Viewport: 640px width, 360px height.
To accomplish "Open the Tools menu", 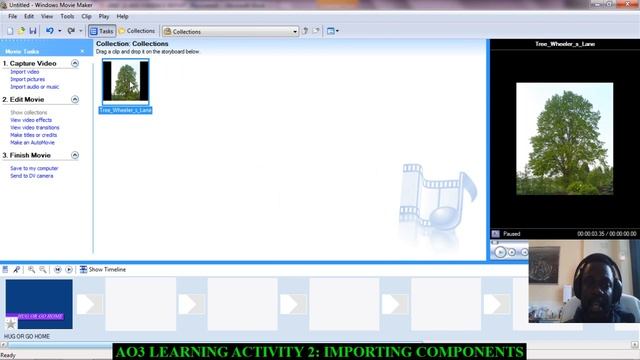I will pos(67,16).
